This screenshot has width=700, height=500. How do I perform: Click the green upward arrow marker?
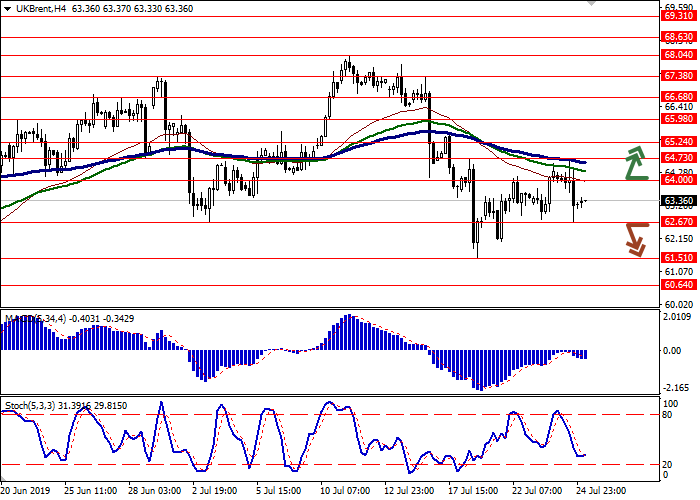click(633, 163)
